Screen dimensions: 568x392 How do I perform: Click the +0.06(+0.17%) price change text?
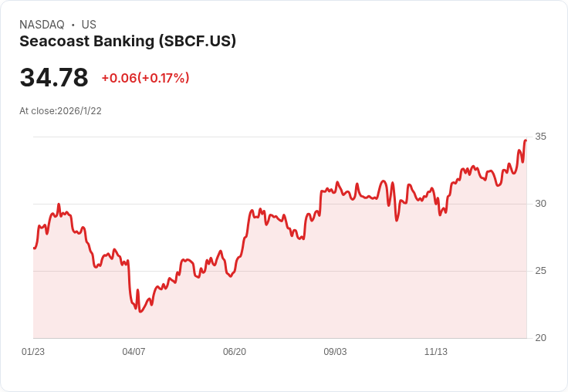point(145,78)
